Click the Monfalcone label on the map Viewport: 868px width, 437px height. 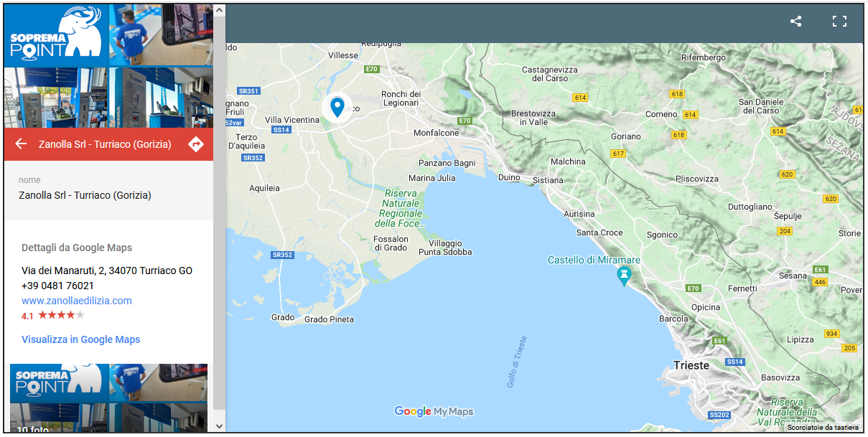click(x=436, y=133)
